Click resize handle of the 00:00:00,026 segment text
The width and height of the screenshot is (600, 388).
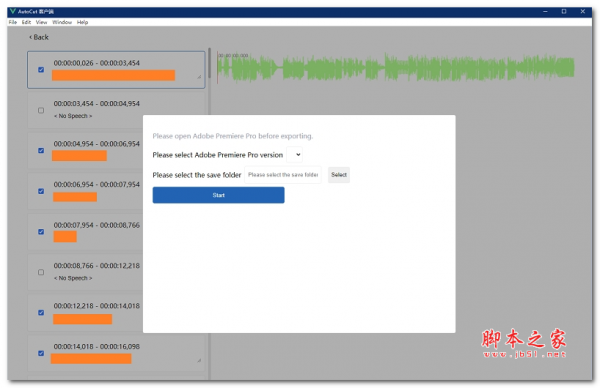point(199,77)
